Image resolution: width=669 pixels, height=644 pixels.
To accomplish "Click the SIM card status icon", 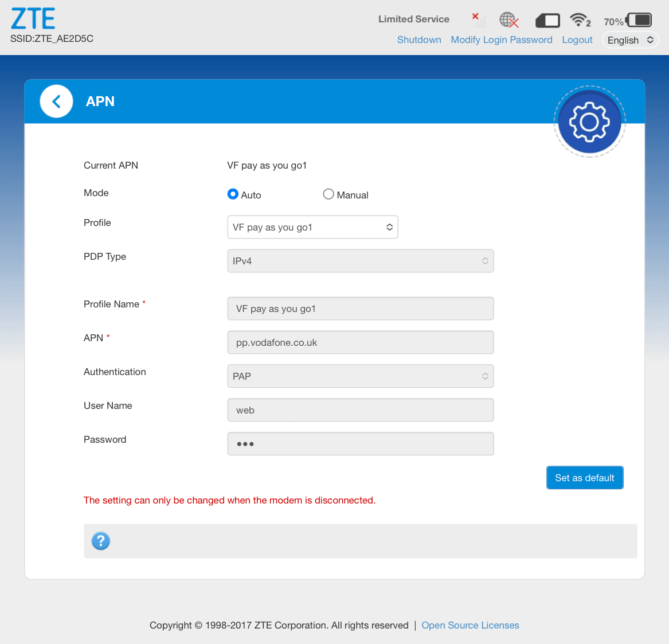I will click(547, 20).
